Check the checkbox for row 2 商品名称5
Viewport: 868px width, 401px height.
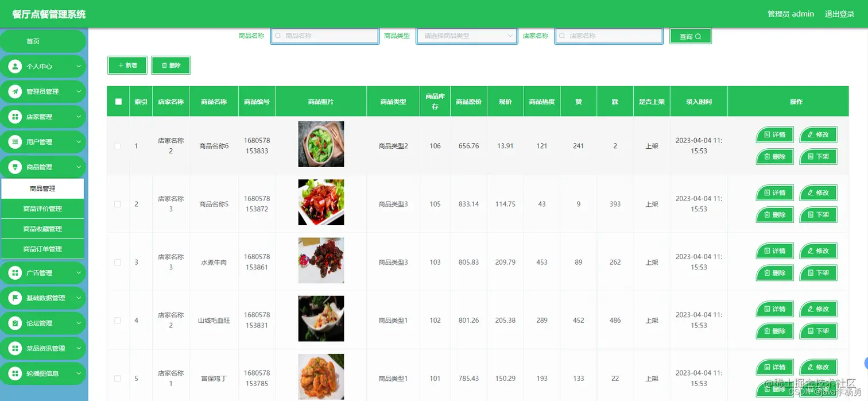pyautogui.click(x=118, y=204)
